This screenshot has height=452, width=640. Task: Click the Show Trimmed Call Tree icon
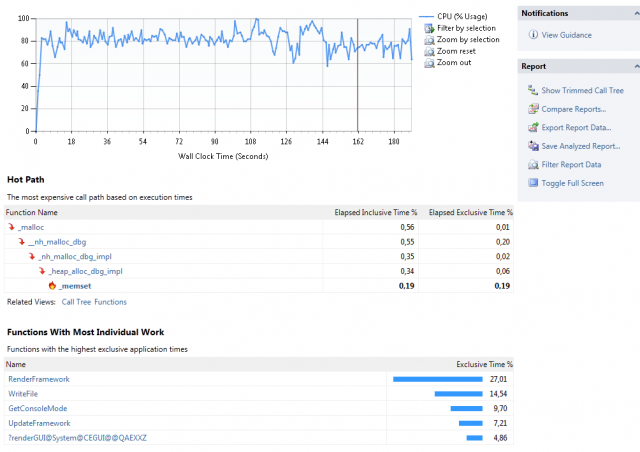click(x=532, y=90)
